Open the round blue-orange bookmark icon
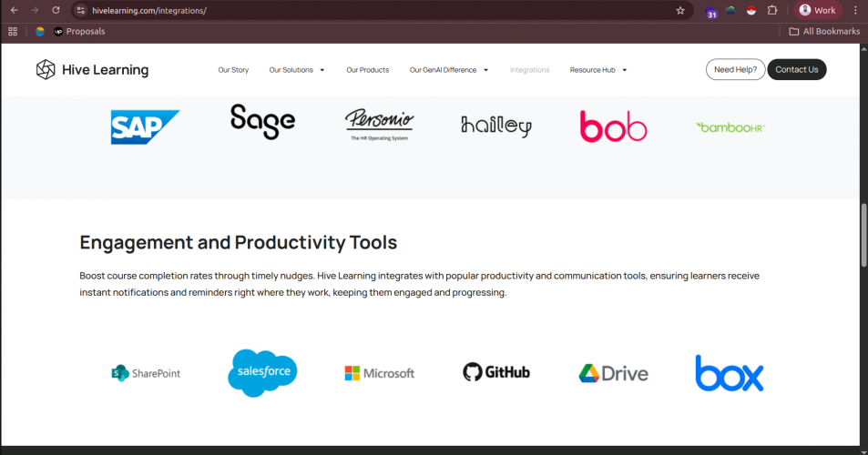 pyautogui.click(x=40, y=32)
